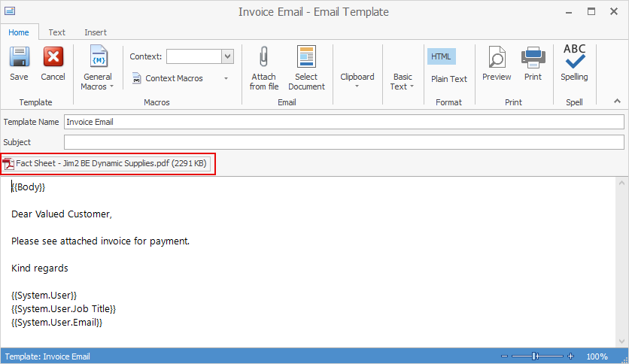Expand the Context Macros list
629x364 pixels.
[226, 78]
